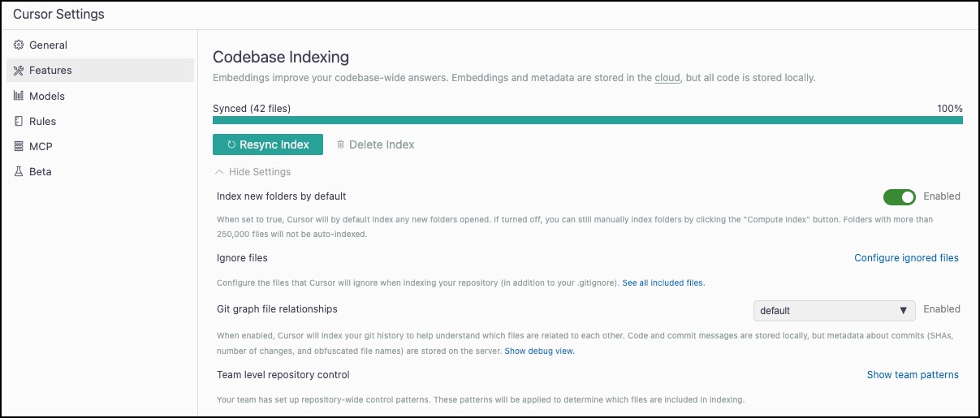
Task: Open Configure ignored files link
Action: click(906, 258)
